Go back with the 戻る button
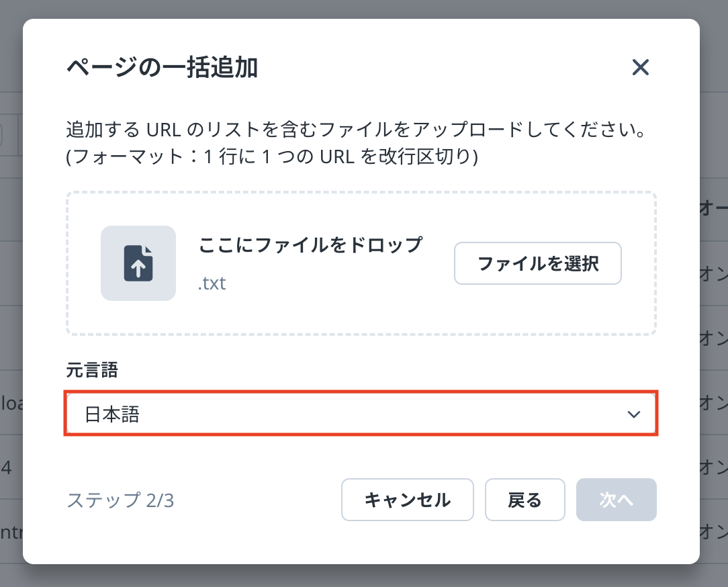The width and height of the screenshot is (728, 587). pos(525,500)
